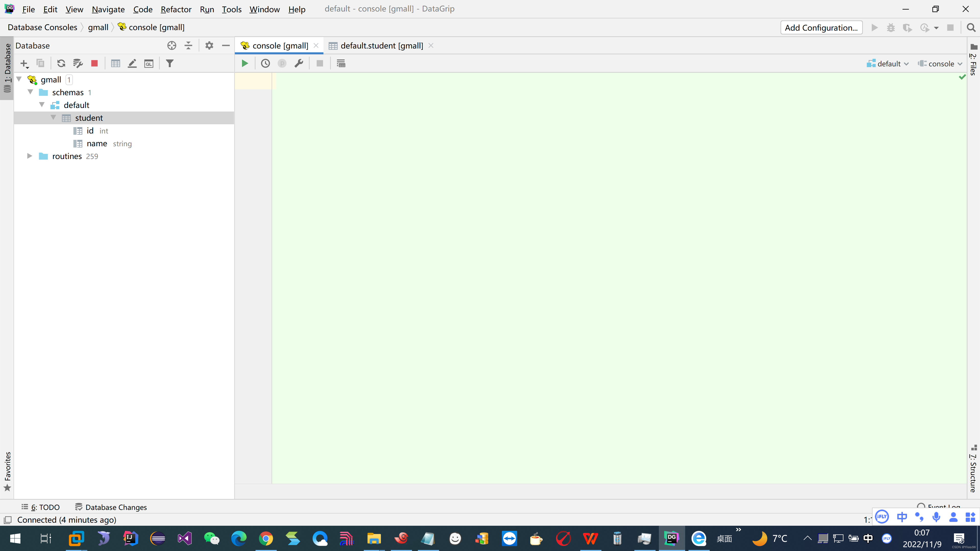Open console settings with the wrench icon
980x551 pixels.
point(299,64)
